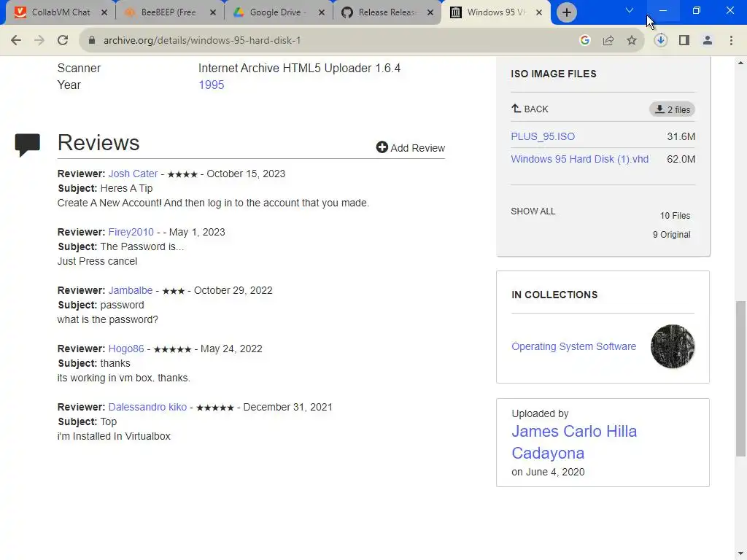
Task: Click SHOW ALL files link
Action: (x=533, y=211)
